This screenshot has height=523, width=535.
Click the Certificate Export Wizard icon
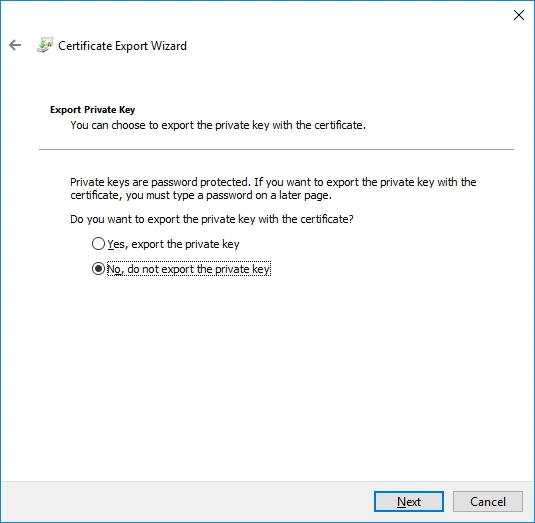45,45
